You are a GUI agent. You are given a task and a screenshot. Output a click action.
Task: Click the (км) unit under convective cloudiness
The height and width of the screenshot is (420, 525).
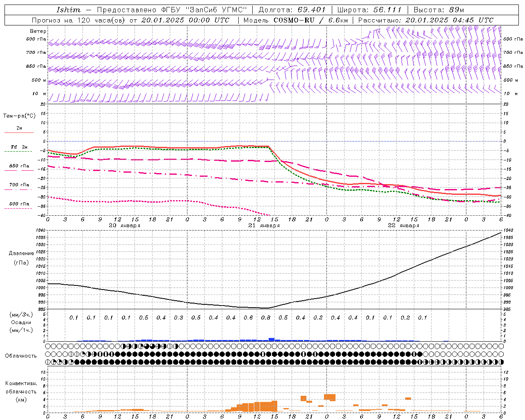(21, 399)
